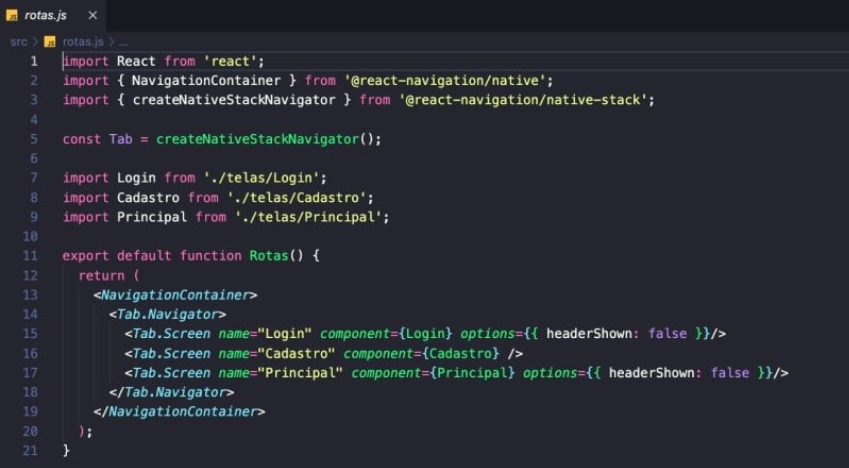This screenshot has height=468, width=849.
Task: Click the opening NavigationContainer tag on line 13
Action: pos(176,295)
